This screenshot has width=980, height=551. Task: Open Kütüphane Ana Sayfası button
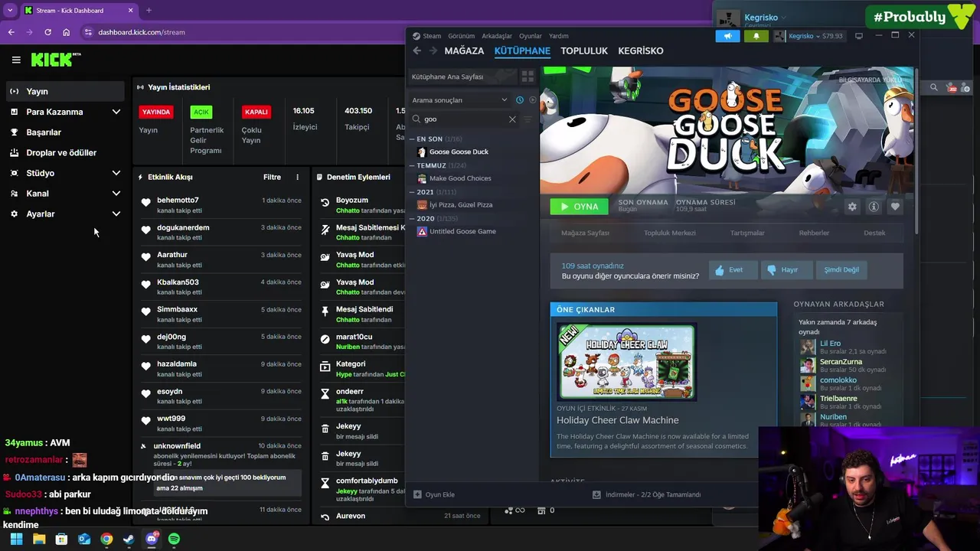[462, 77]
